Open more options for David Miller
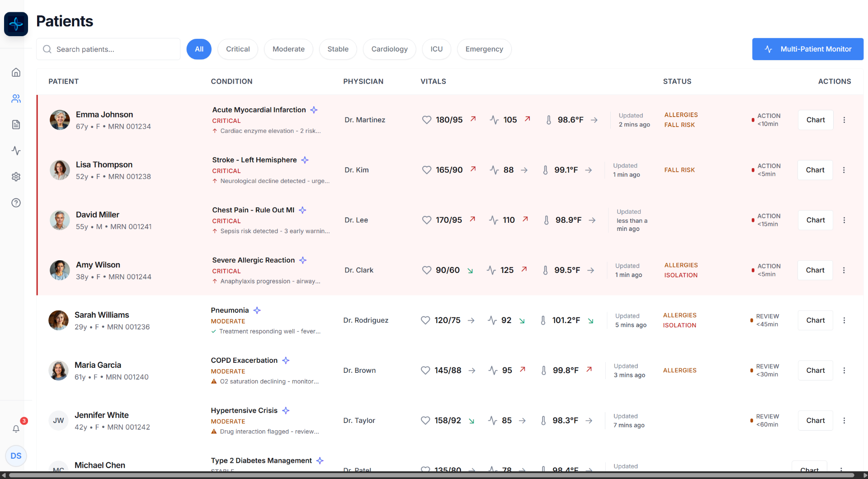The width and height of the screenshot is (868, 479). pos(844,220)
